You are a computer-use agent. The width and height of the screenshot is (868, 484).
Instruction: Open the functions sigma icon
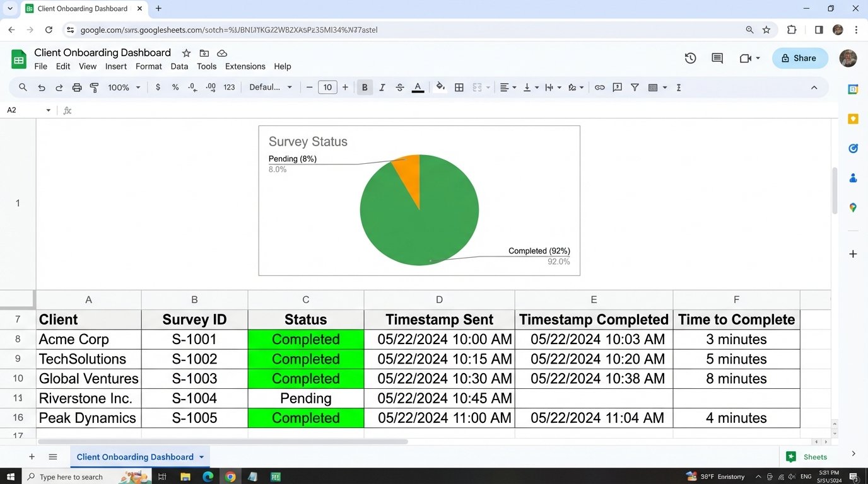click(678, 87)
